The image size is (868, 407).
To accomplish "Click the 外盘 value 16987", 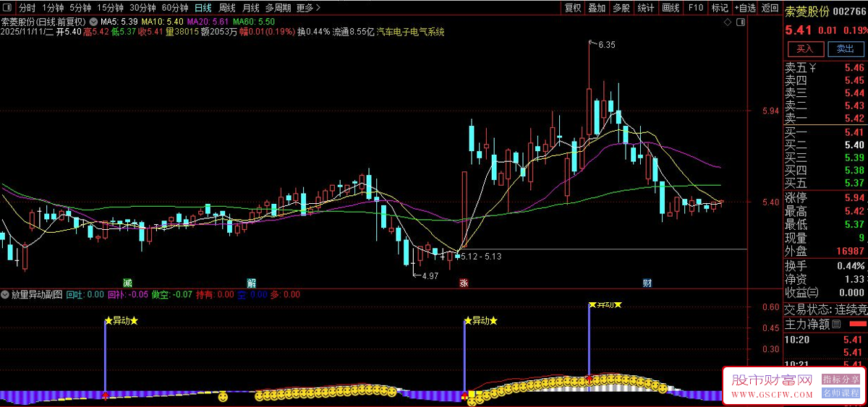I will (x=849, y=251).
